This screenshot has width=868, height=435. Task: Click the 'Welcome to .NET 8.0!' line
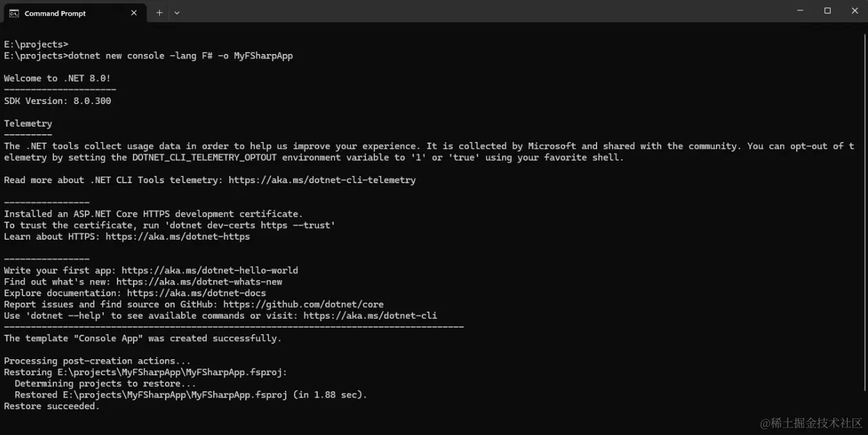click(x=58, y=78)
